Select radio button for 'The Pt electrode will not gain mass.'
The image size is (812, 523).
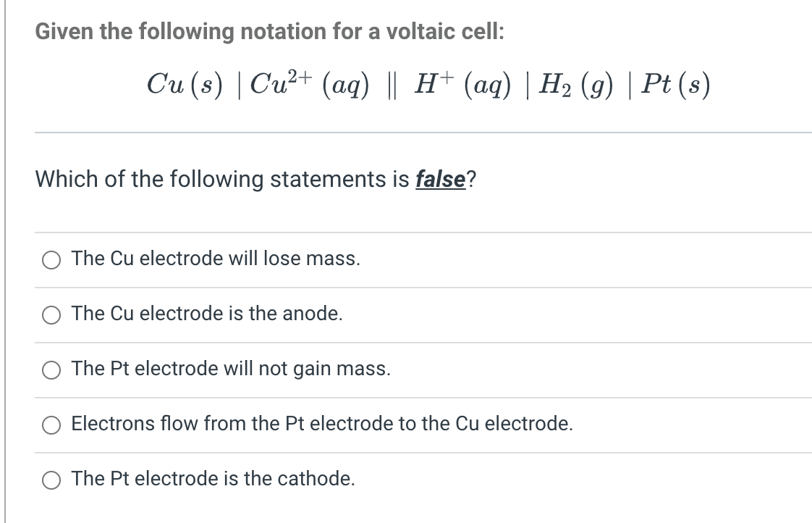pos(51,369)
